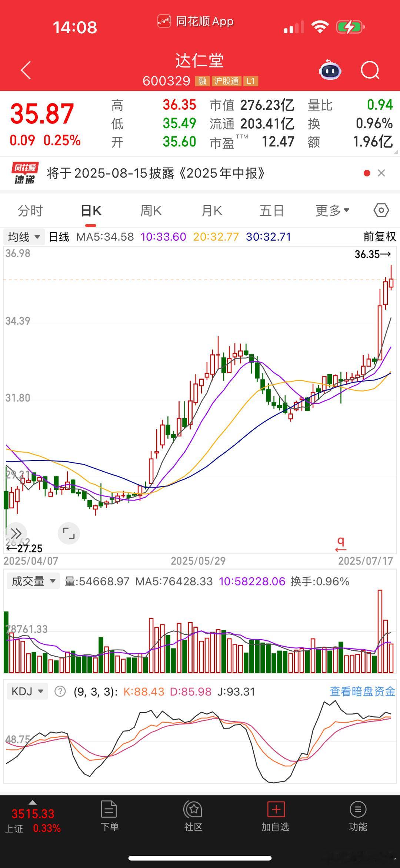The height and width of the screenshot is (868, 400).
Task: Open the robot AI assistant icon
Action: point(330,70)
